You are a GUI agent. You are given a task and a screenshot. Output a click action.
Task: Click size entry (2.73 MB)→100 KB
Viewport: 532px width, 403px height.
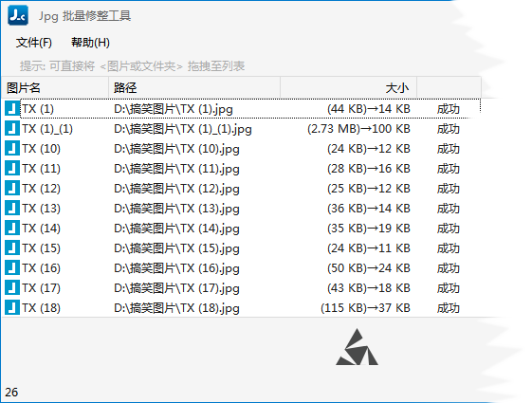click(359, 129)
